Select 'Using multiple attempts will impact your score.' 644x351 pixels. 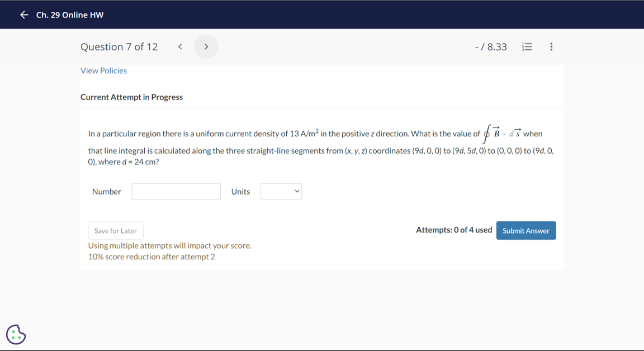(169, 245)
